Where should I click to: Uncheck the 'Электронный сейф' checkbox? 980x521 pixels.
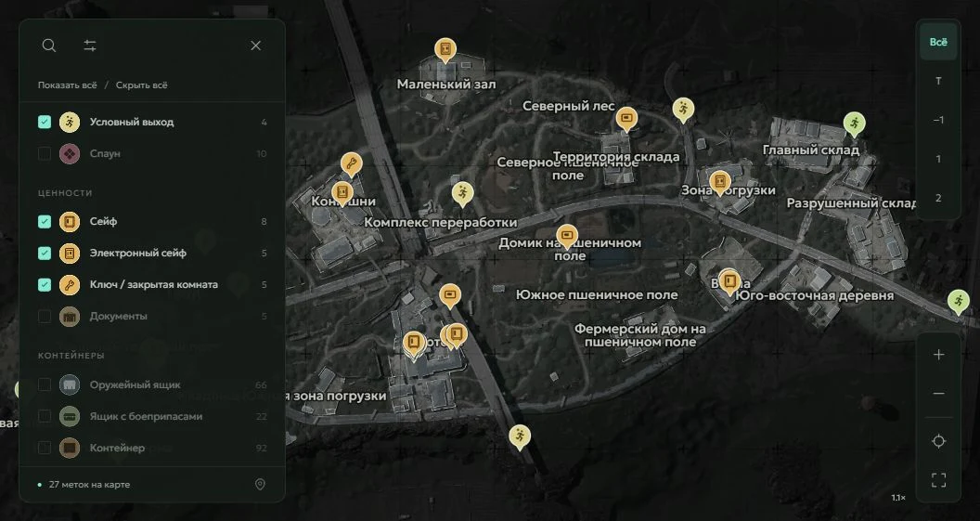click(45, 253)
